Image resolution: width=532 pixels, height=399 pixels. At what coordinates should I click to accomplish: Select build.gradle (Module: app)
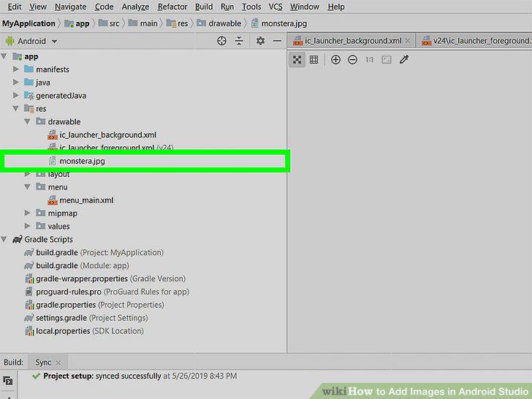point(77,265)
